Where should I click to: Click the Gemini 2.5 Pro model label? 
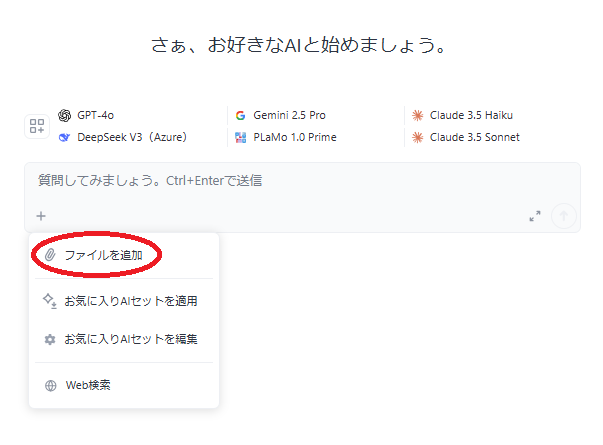point(289,115)
